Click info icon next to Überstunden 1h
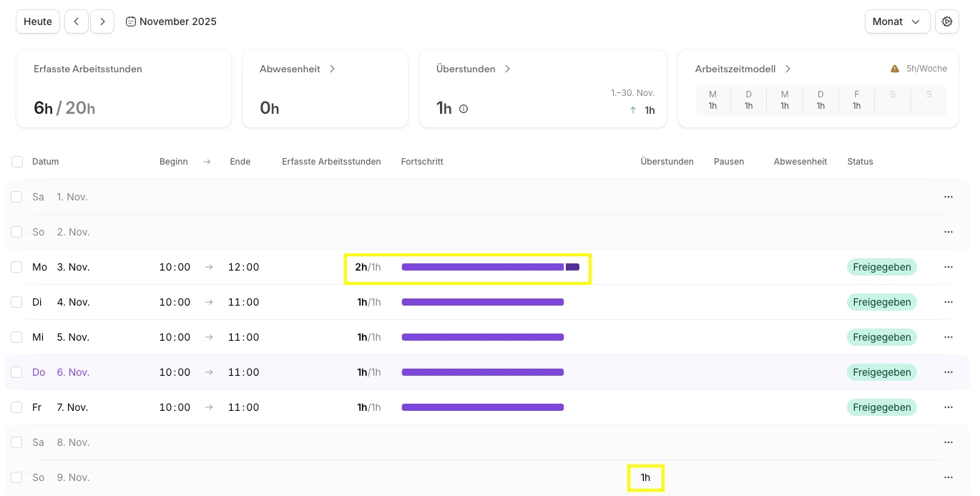This screenshot has height=496, width=980. pyautogui.click(x=464, y=109)
